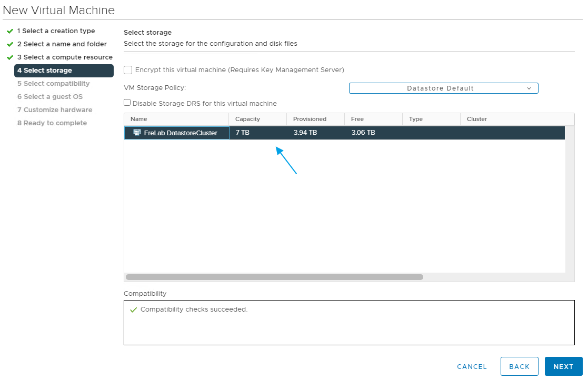
Task: Go to step 2 Select a name and folder
Action: pyautogui.click(x=62, y=44)
